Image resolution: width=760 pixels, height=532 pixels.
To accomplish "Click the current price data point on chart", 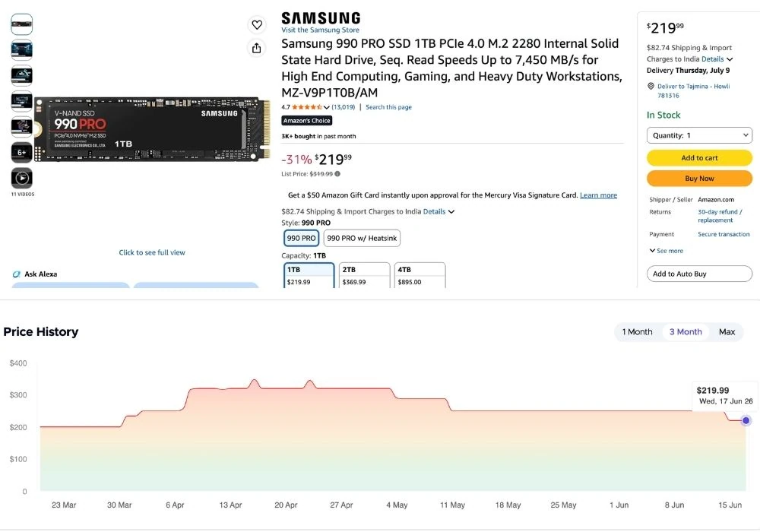I will pos(746,420).
